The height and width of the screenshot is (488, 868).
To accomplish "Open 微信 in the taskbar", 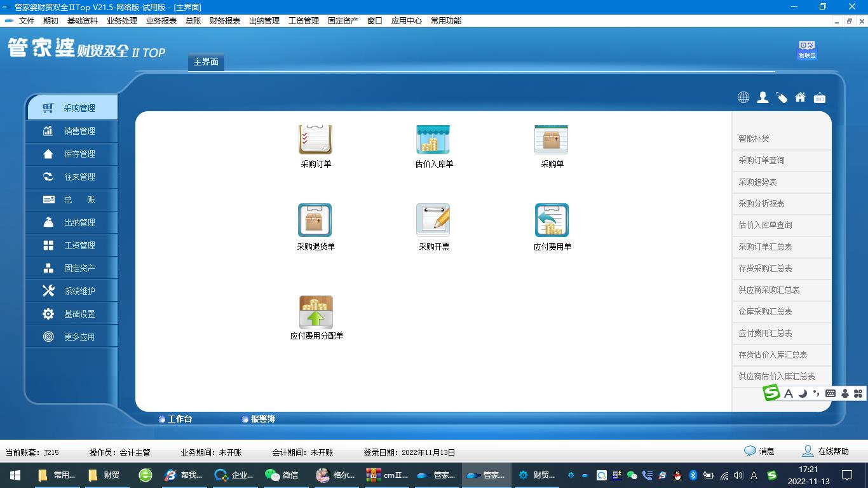I will point(282,475).
